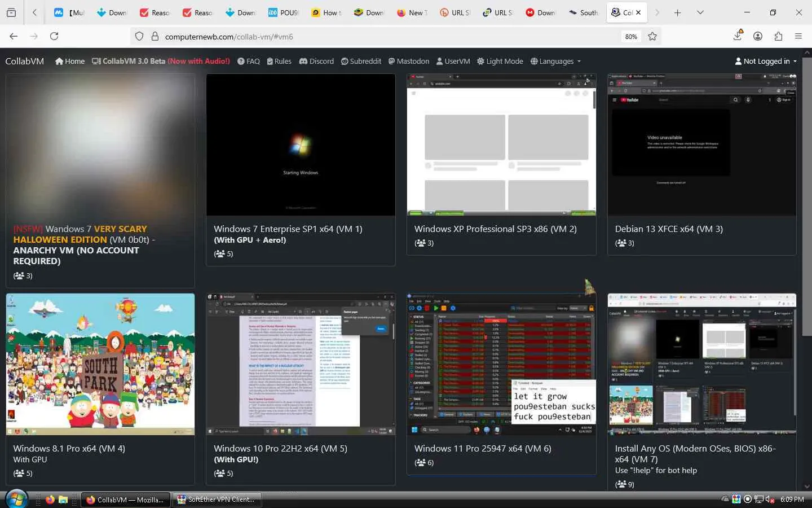Open the FAQ page
Image resolution: width=812 pixels, height=508 pixels.
249,61
